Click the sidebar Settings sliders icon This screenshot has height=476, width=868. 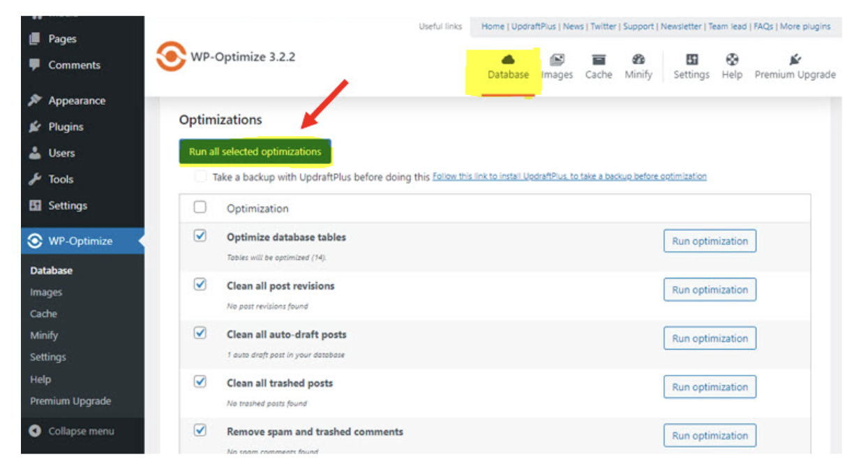35,205
